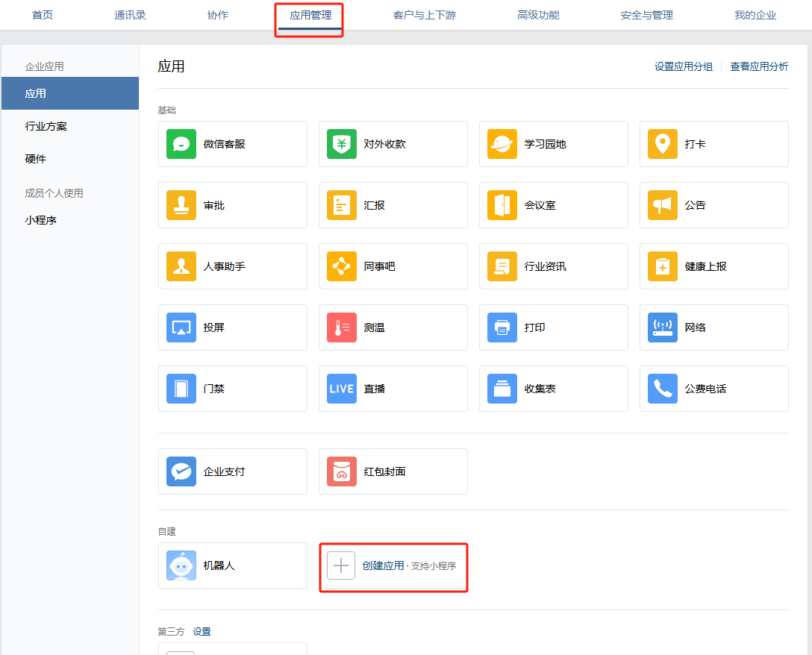This screenshot has width=812, height=655.
Task: Click the 健康上报 label text
Action: pyautogui.click(x=705, y=266)
